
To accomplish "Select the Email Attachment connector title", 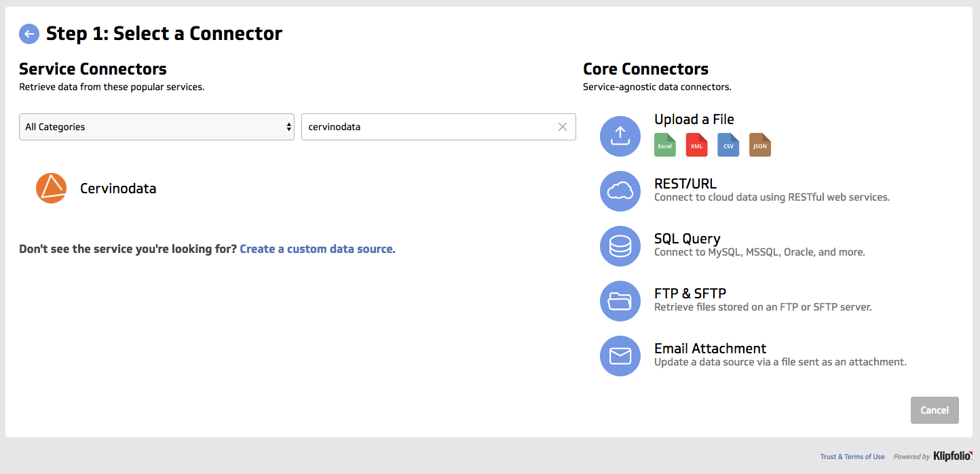I will coord(711,349).
